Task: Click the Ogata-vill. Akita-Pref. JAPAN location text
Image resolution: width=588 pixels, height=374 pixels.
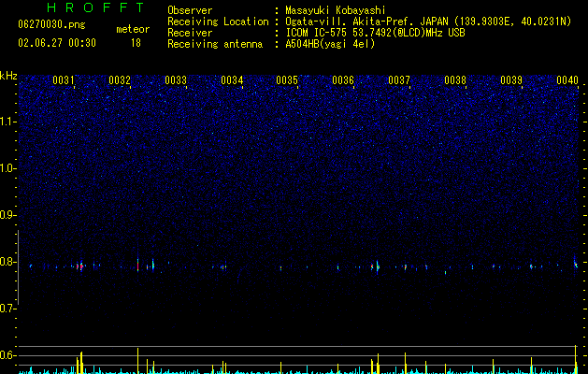Action: (x=366, y=22)
